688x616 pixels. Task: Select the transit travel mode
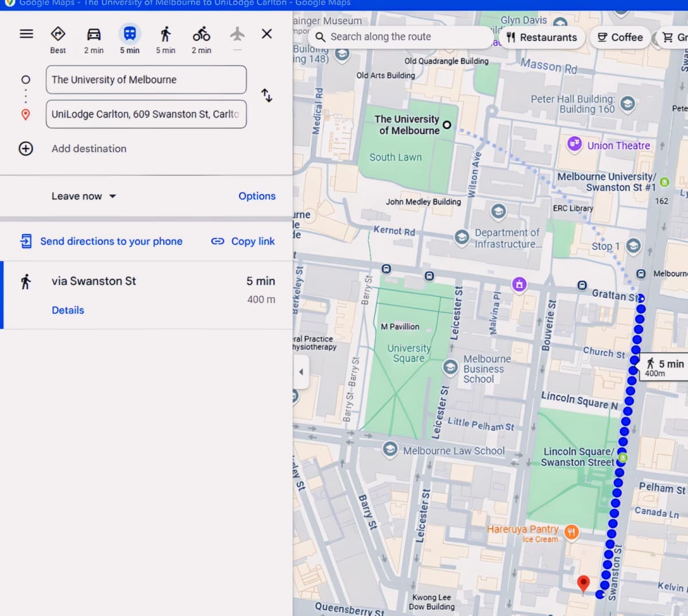click(130, 40)
